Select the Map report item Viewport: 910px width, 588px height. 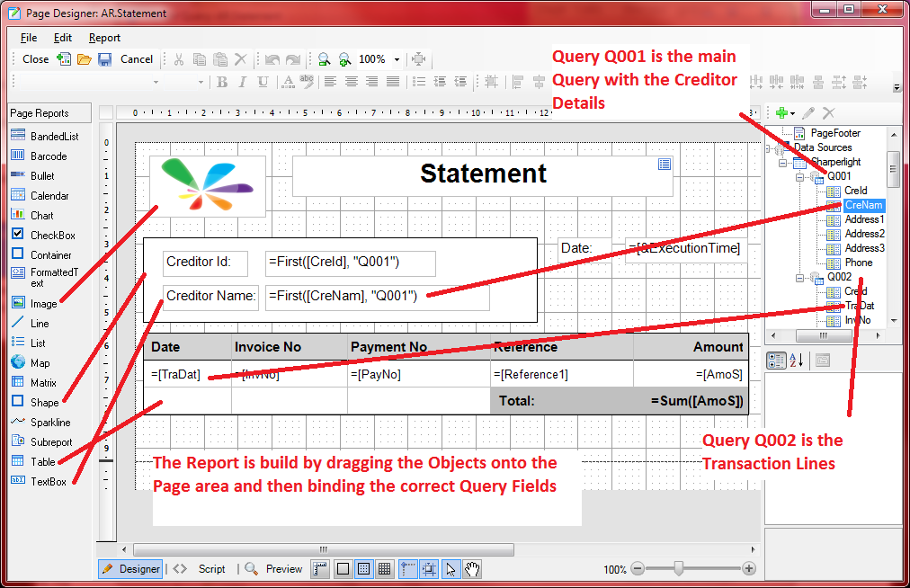click(31, 363)
